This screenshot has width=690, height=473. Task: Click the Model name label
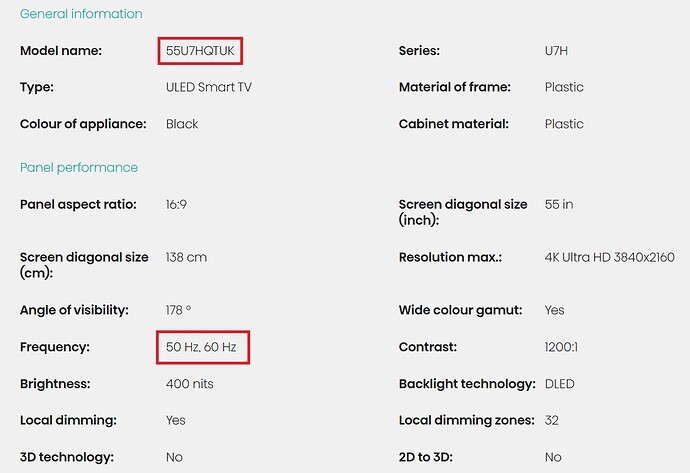pyautogui.click(x=61, y=51)
